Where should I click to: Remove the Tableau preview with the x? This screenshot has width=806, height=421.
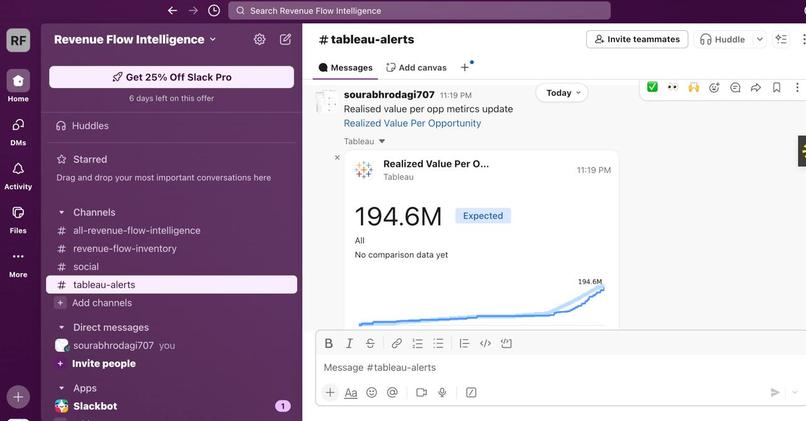(x=337, y=158)
